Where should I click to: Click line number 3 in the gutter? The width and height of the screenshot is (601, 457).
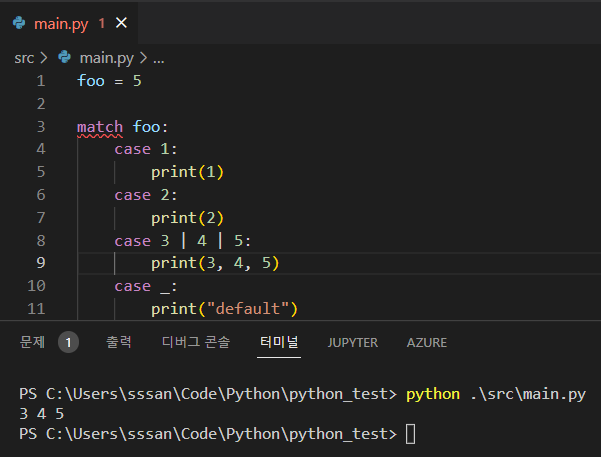pos(40,127)
